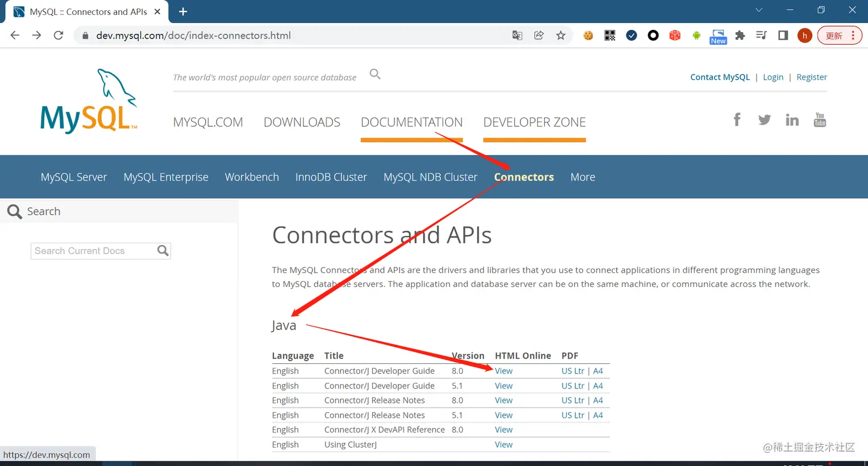
Task: Click the Register link
Action: [812, 77]
